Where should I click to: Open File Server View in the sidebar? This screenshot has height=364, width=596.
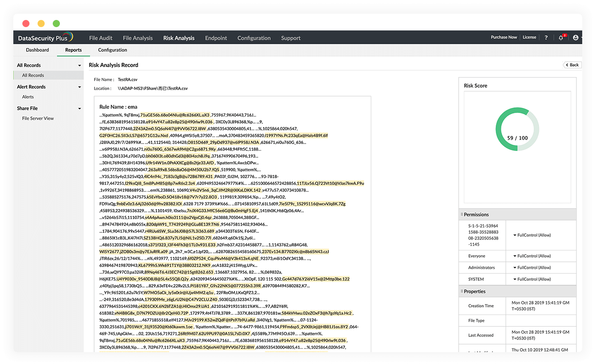[x=38, y=118]
